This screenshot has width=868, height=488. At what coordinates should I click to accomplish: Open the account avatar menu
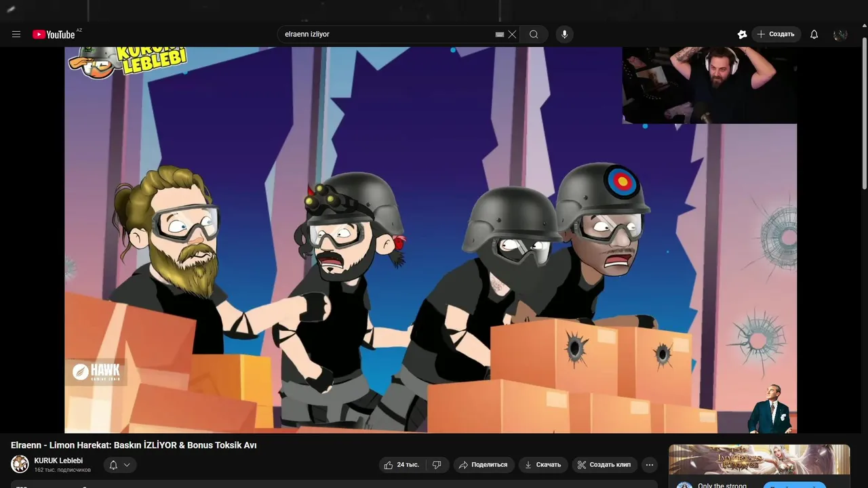841,35
